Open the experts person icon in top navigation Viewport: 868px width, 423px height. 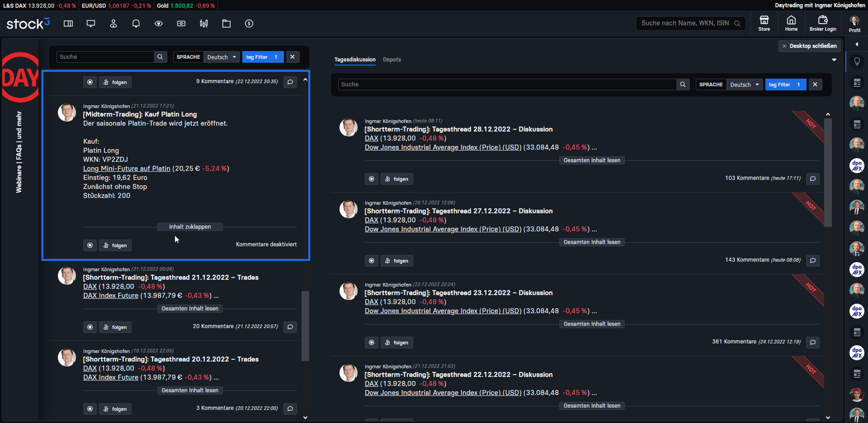(x=113, y=24)
